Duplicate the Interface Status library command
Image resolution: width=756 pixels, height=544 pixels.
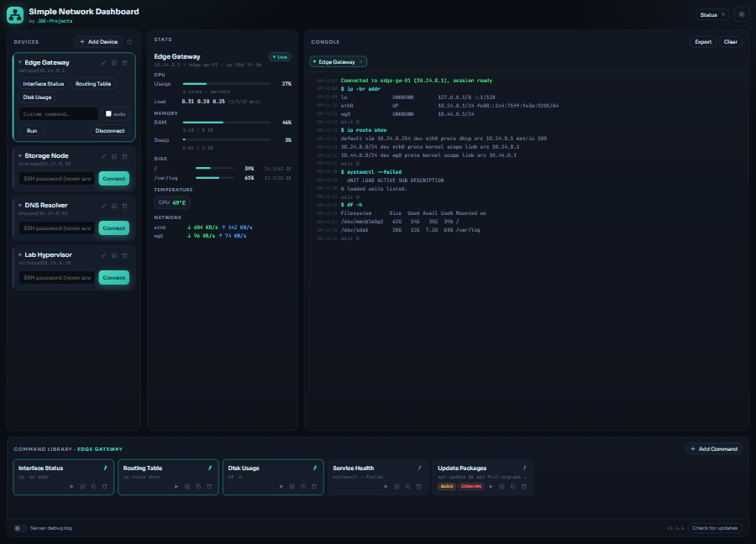[x=93, y=487]
